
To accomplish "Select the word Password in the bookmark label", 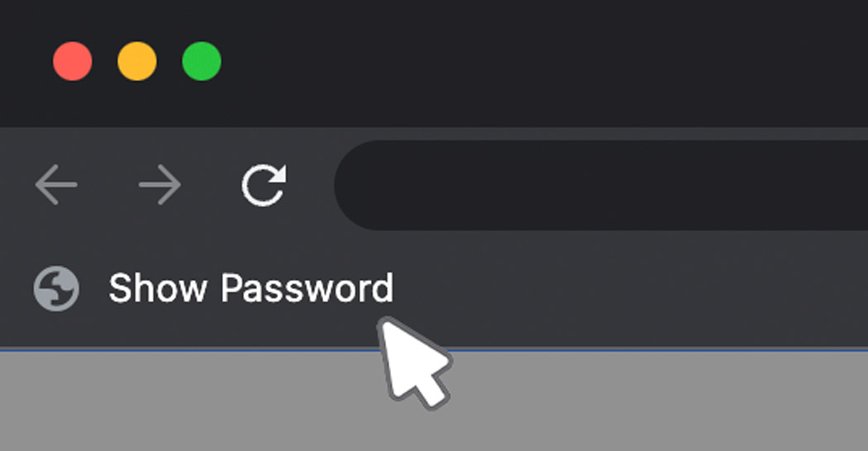I will [x=308, y=288].
